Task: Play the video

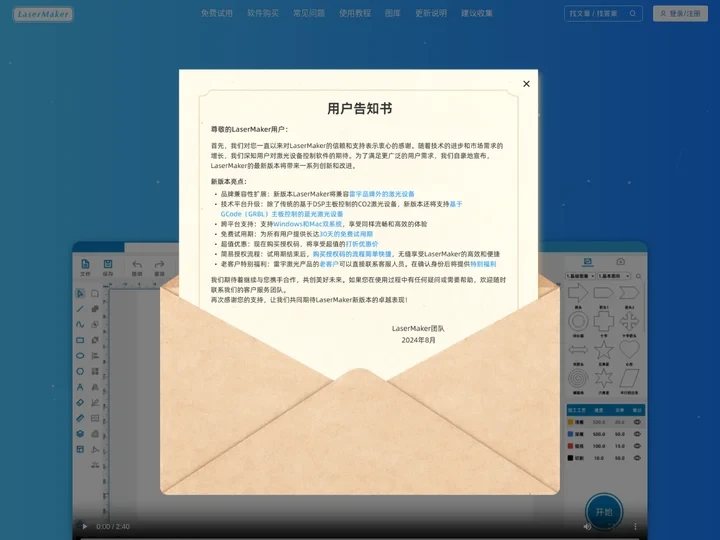Action: coord(84,527)
